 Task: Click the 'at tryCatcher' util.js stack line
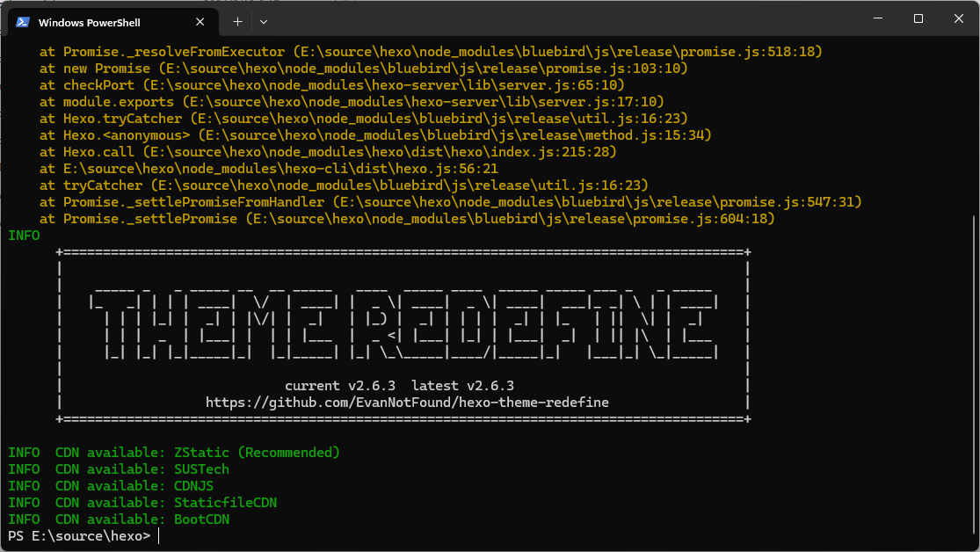click(344, 185)
